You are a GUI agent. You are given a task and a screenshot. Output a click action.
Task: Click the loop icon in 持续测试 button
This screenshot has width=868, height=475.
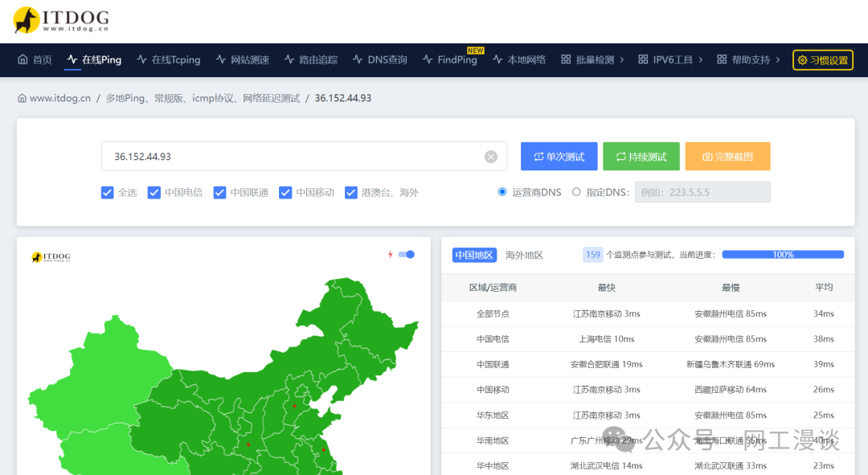(621, 157)
